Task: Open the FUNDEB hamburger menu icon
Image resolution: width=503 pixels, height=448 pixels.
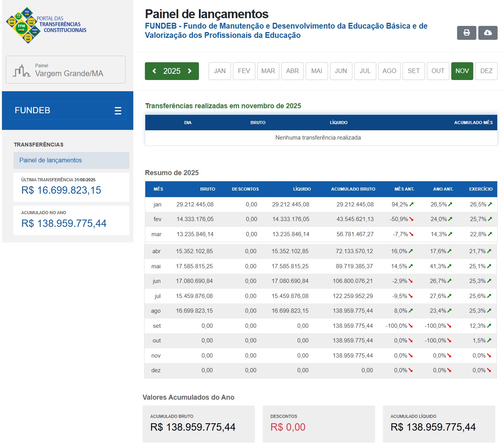Action: click(118, 111)
